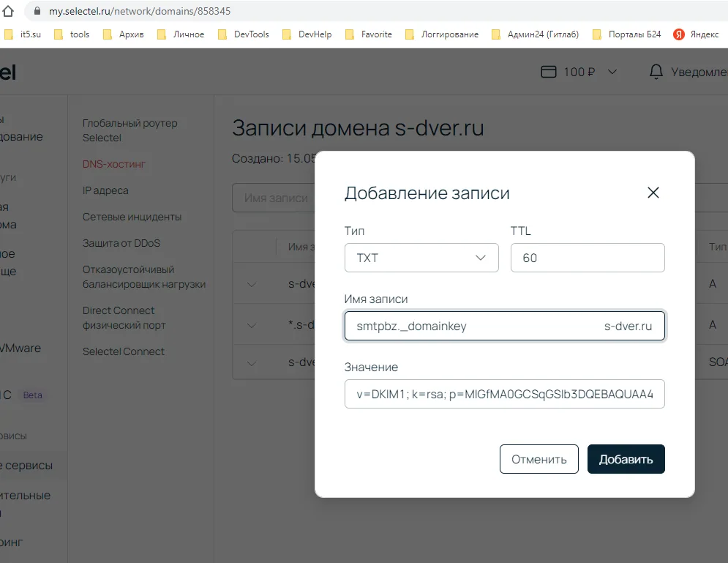Close the Добавление записи dialog
The width and height of the screenshot is (728, 563).
coord(653,193)
